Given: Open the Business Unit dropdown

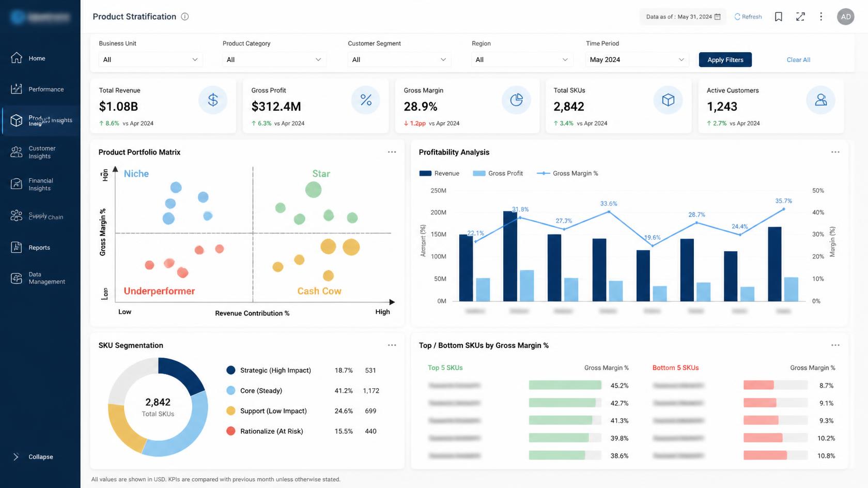Looking at the screenshot, I should coord(150,59).
